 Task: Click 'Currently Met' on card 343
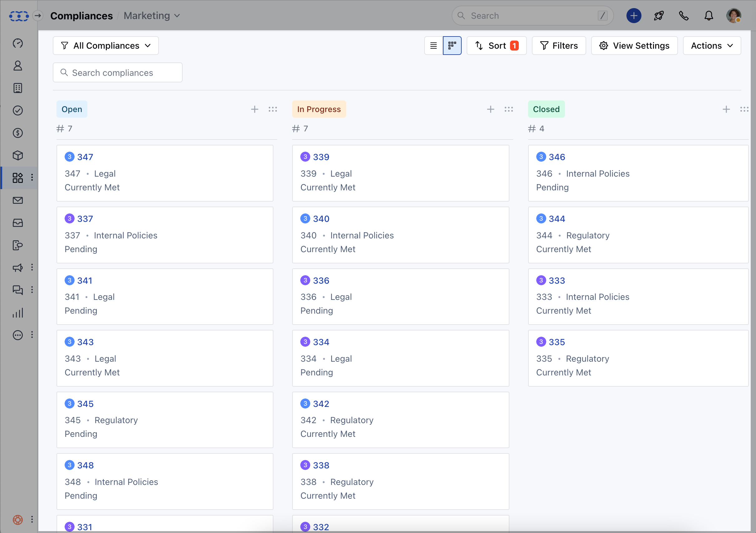[92, 372]
